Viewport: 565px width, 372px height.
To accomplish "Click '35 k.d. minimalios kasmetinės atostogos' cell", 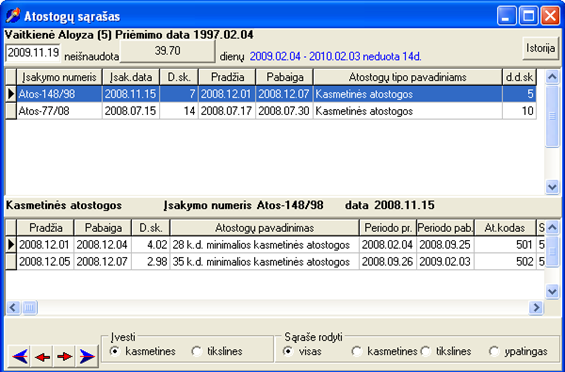I will (x=264, y=261).
